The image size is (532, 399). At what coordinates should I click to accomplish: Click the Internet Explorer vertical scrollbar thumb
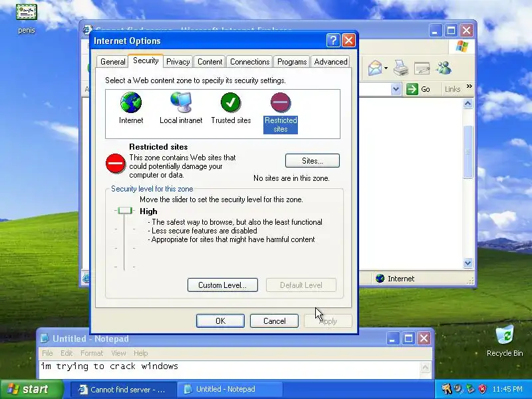pyautogui.click(x=468, y=152)
